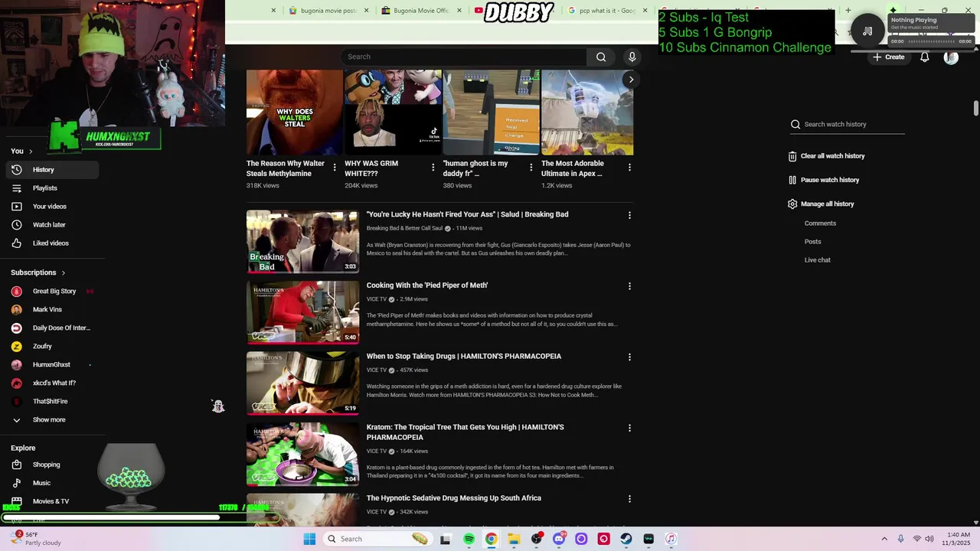Open the Watch later list
This screenshot has width=980, height=551.
(49, 224)
